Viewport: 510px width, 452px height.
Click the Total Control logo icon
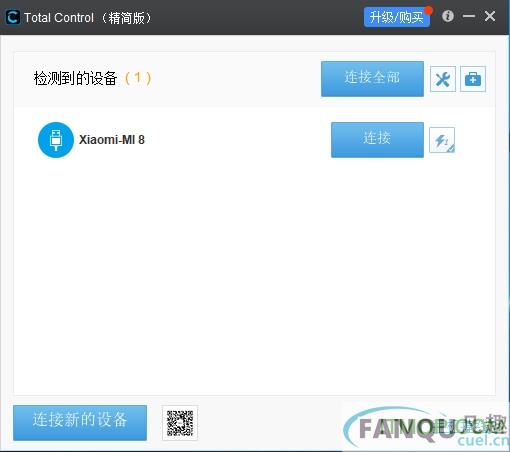tap(13, 17)
